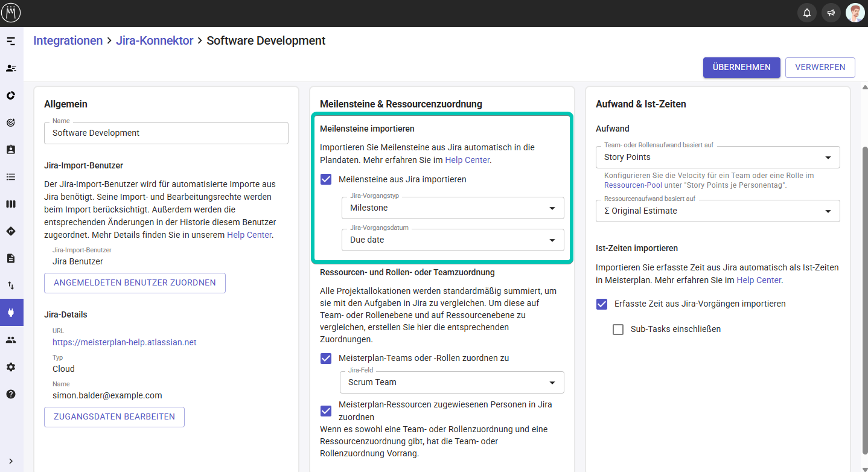Click the VERWERFEN button

click(820, 68)
